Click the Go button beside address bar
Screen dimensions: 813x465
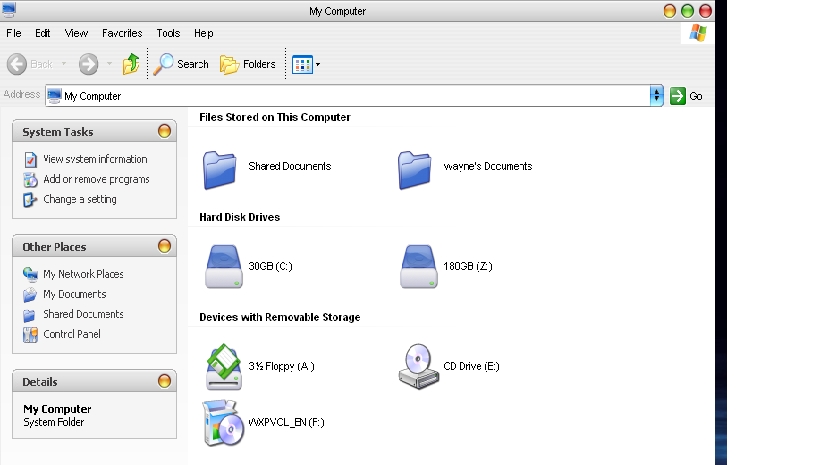(x=686, y=96)
